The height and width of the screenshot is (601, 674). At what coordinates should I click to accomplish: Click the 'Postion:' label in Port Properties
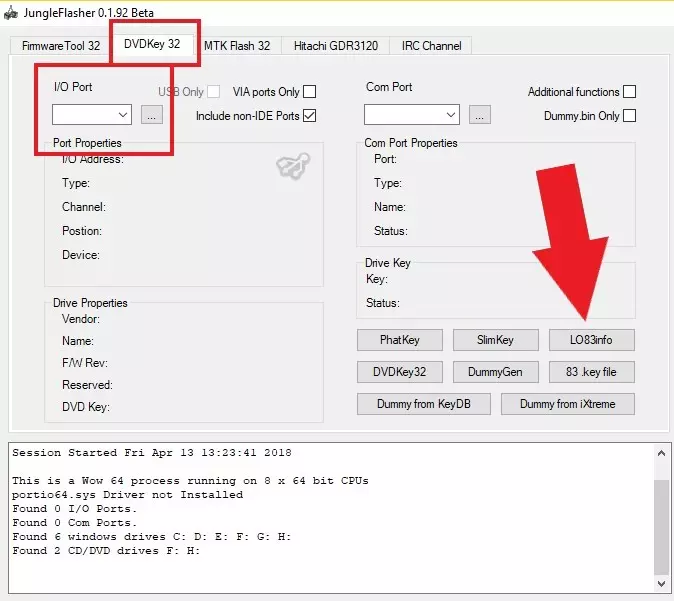82,231
